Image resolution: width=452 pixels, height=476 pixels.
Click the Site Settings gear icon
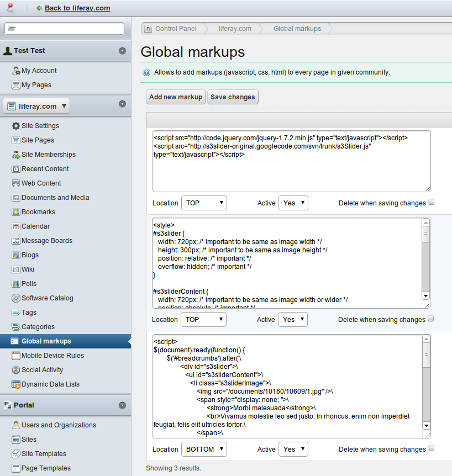pos(16,126)
